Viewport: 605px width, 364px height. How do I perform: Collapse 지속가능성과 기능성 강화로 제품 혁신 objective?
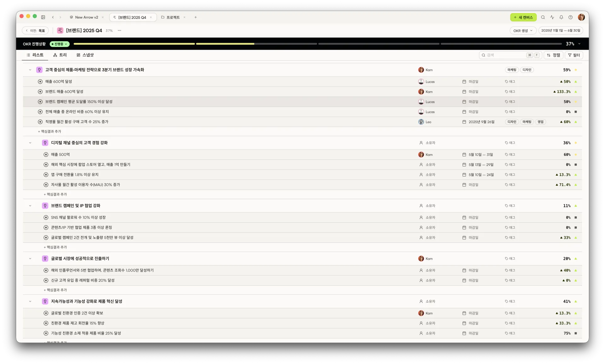tap(30, 301)
